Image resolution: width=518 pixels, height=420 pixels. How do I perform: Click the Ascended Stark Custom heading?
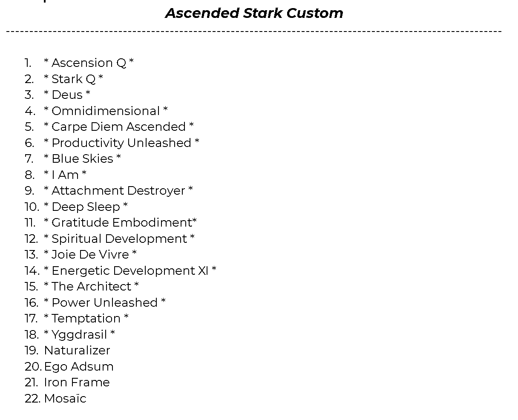pos(254,13)
